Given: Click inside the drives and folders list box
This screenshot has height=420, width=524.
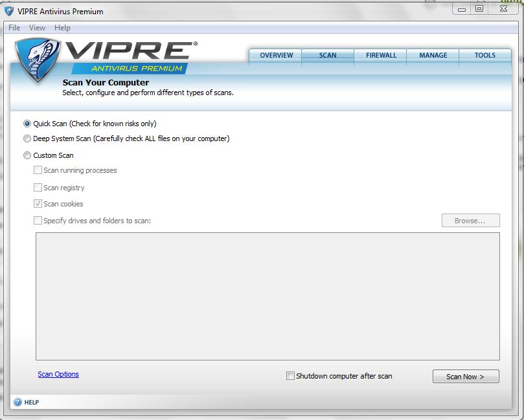Looking at the screenshot, I should [x=268, y=296].
